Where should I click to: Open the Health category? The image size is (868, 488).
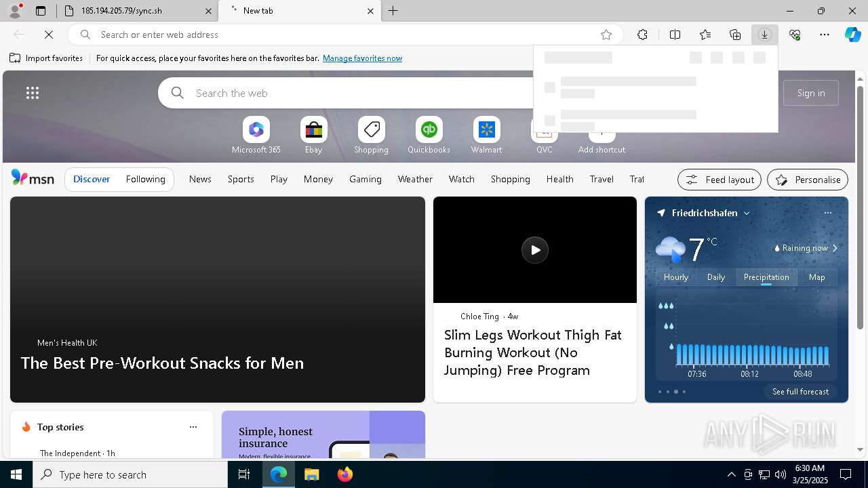tap(559, 179)
